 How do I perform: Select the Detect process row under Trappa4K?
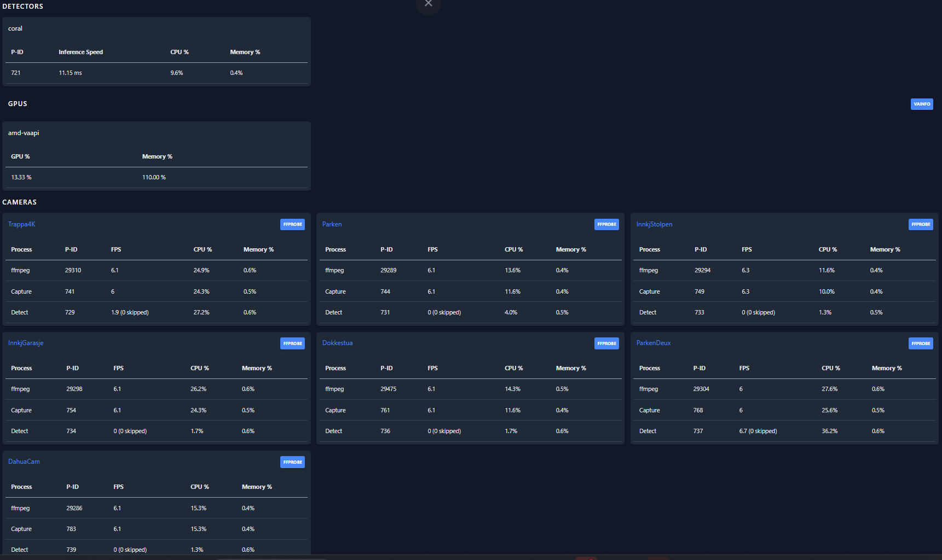point(156,312)
